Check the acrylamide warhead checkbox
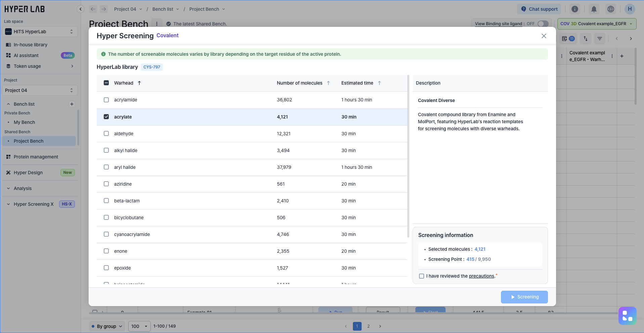 [106, 100]
